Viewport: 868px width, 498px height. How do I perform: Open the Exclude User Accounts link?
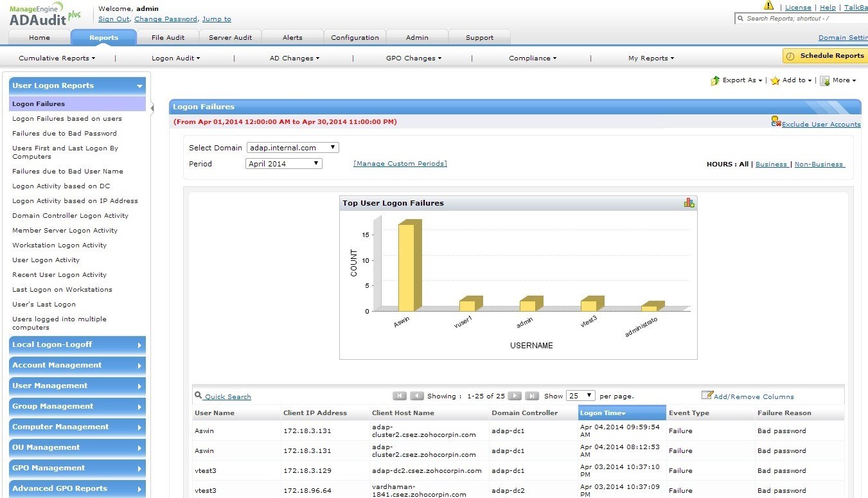click(x=820, y=124)
